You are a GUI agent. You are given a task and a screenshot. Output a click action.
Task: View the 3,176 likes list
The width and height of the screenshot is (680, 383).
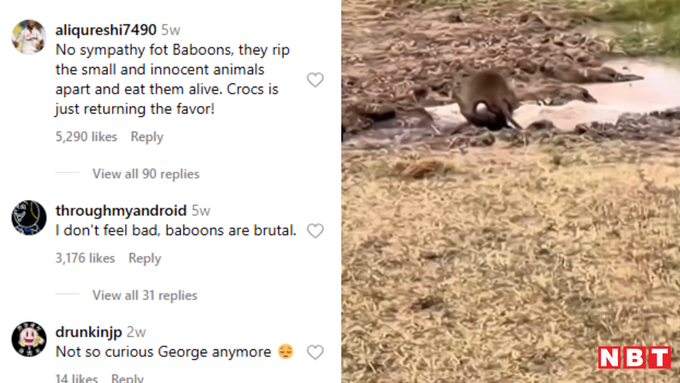[85, 259]
